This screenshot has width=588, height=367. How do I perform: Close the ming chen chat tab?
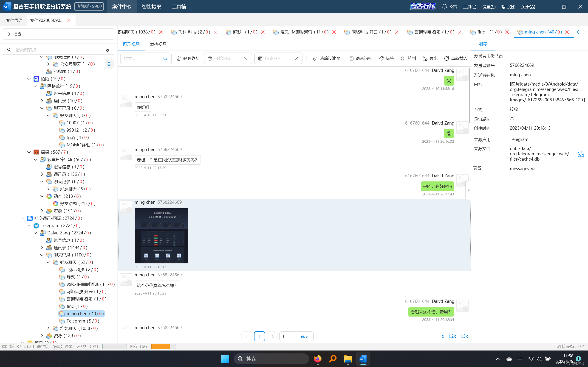coord(567,32)
